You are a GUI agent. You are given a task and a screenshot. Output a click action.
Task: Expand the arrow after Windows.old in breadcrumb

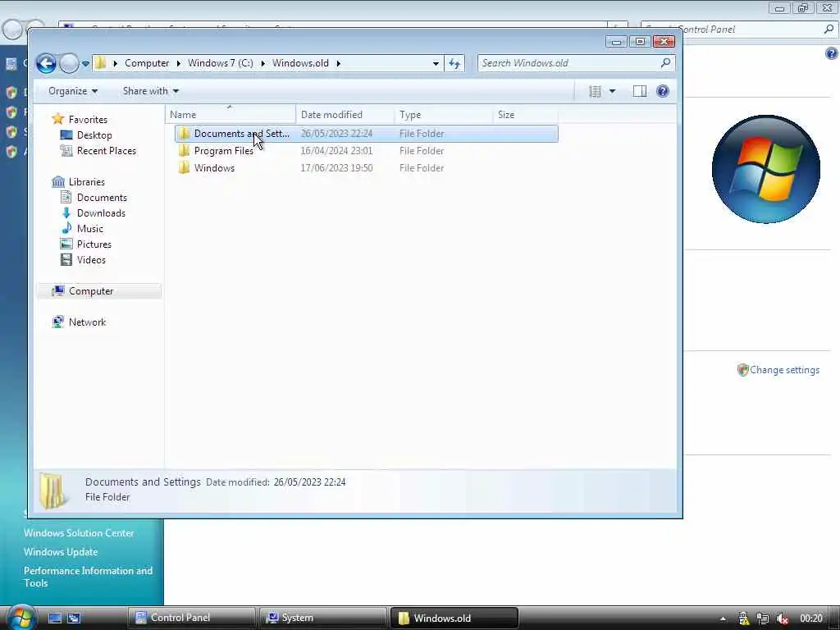[x=339, y=63]
